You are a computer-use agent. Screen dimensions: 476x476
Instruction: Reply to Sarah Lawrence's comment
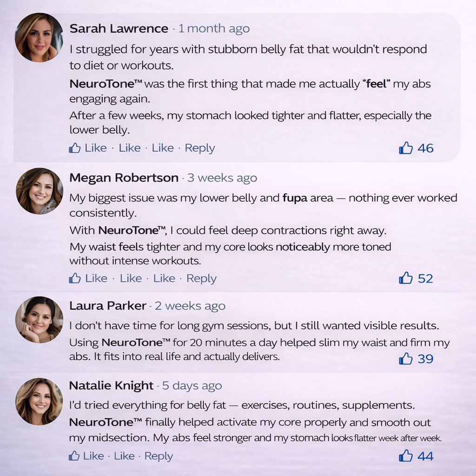pos(200,148)
